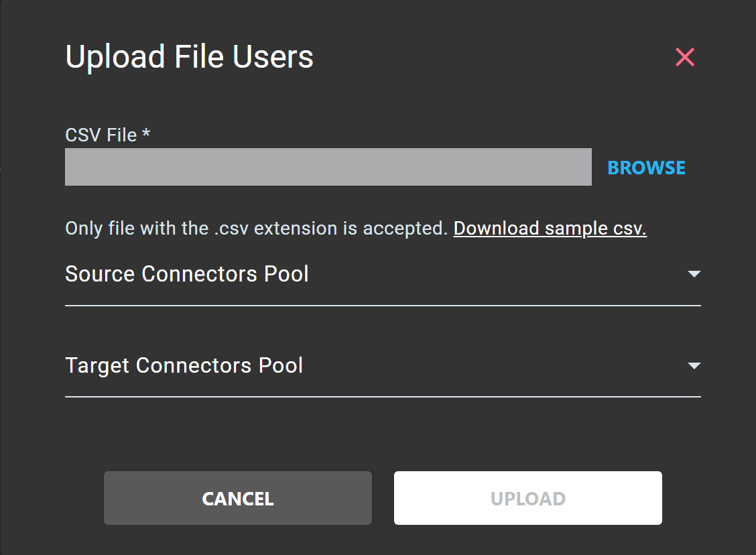Click the Source Connectors Pool dropdown arrow
The width and height of the screenshot is (756, 555).
(x=695, y=273)
